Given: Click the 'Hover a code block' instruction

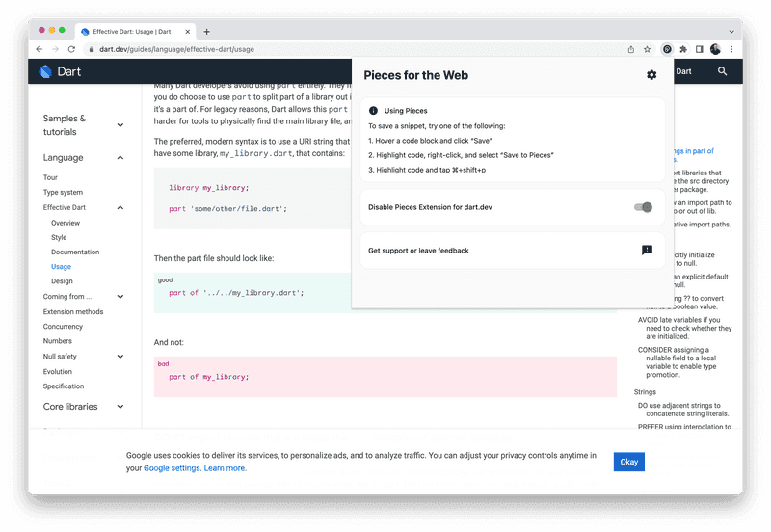Looking at the screenshot, I should pyautogui.click(x=430, y=141).
